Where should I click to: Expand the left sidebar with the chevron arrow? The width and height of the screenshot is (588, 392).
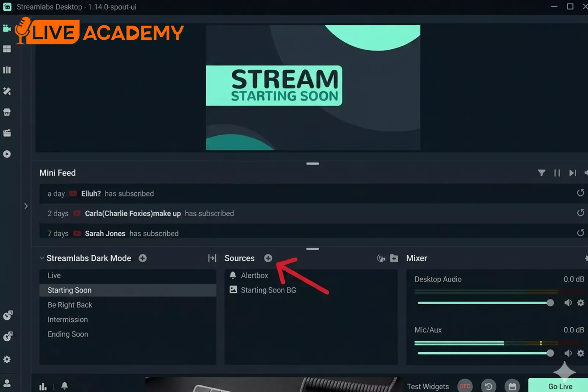(x=26, y=206)
